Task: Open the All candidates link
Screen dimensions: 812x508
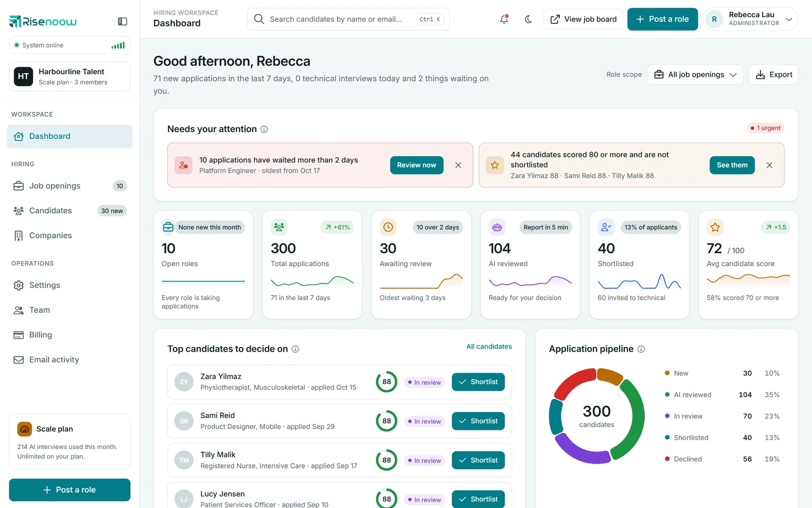Action: click(489, 346)
